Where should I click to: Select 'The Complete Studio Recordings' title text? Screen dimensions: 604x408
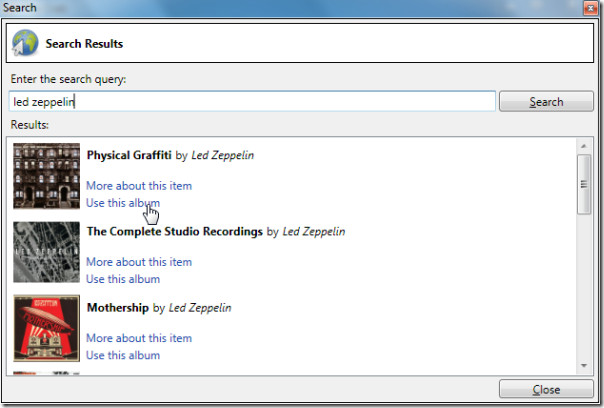pyautogui.click(x=174, y=232)
